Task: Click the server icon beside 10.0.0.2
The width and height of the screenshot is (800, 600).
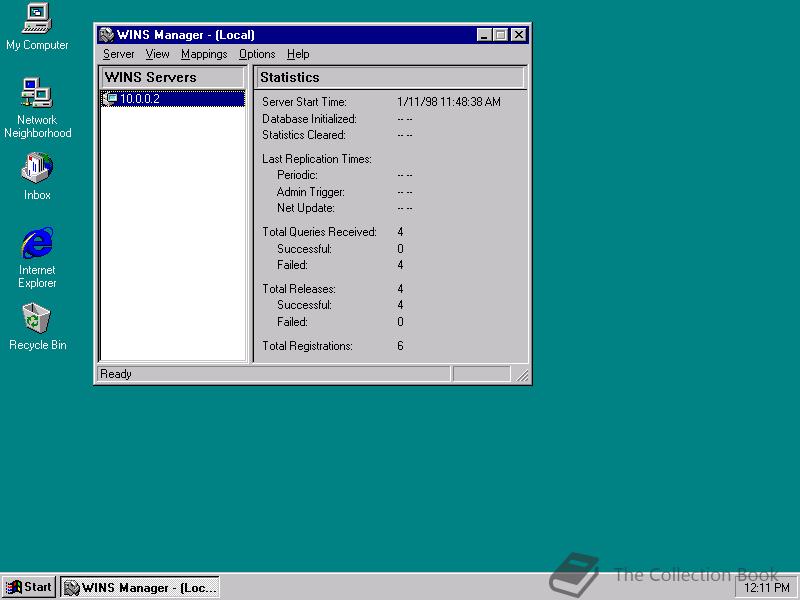Action: click(x=110, y=99)
